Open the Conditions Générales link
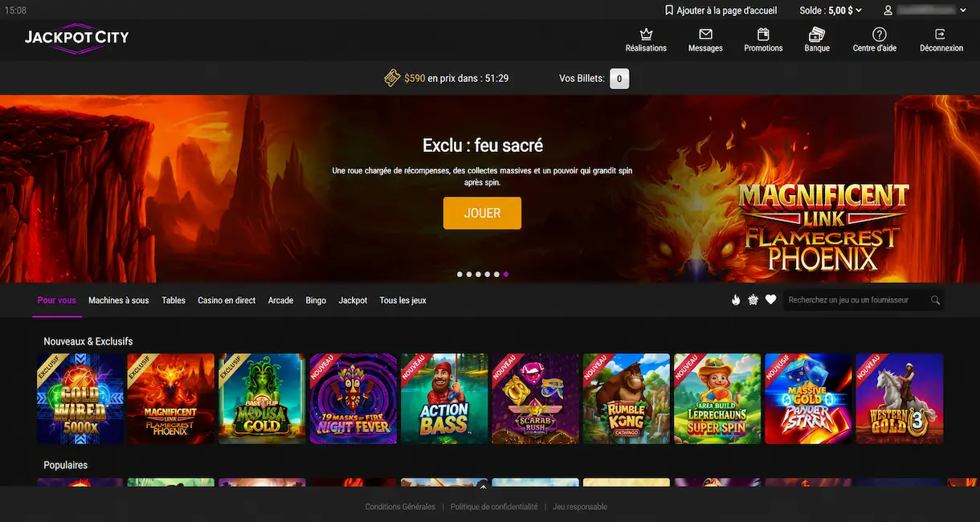The width and height of the screenshot is (980, 522). point(400,507)
